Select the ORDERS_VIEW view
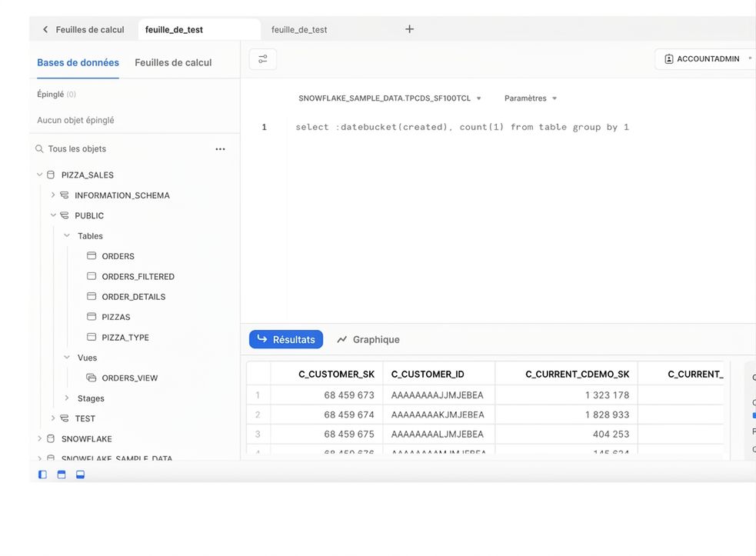The height and width of the screenshot is (556, 756). 130,378
